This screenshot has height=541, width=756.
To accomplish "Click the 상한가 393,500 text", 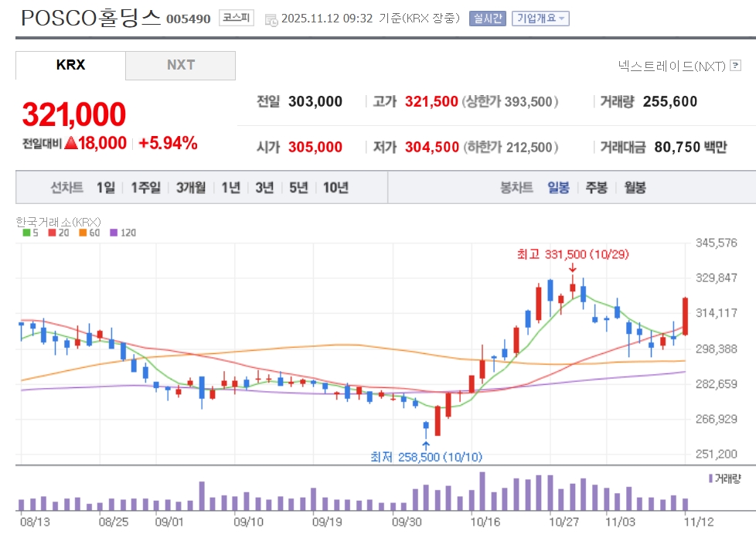I will coord(510,101).
